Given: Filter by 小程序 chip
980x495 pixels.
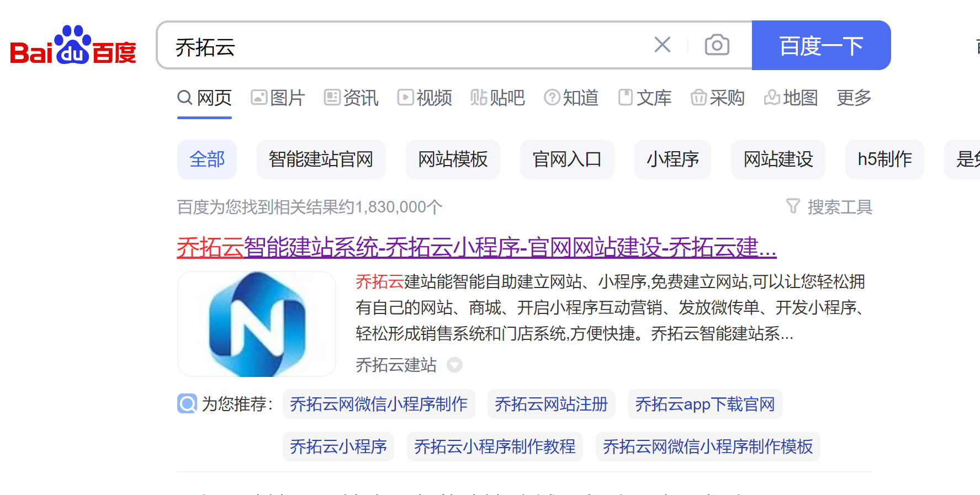Looking at the screenshot, I should coord(672,159).
